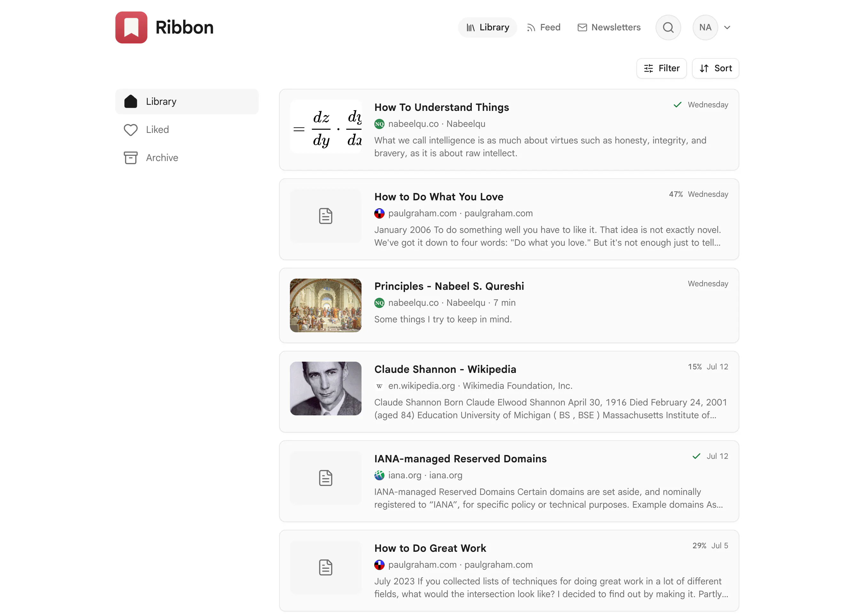Click the nabeelqu.co favicon on How To Understand Things
856x616 pixels.
point(379,124)
